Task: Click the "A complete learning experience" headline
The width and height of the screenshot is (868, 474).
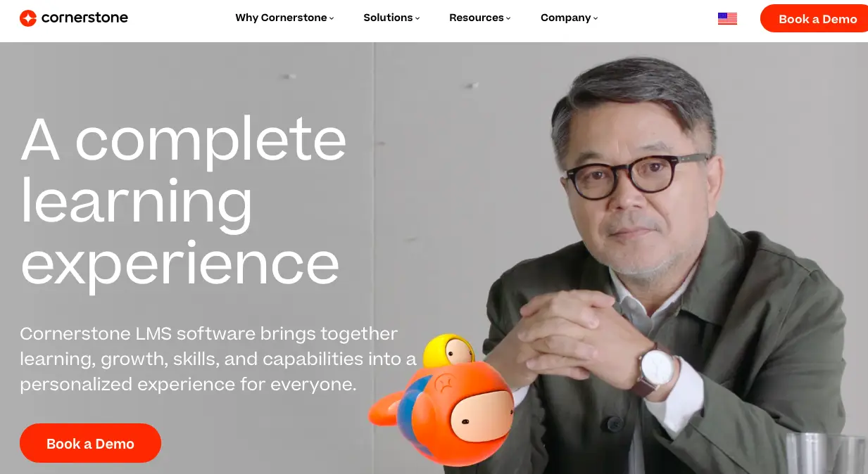Action: pos(184,202)
